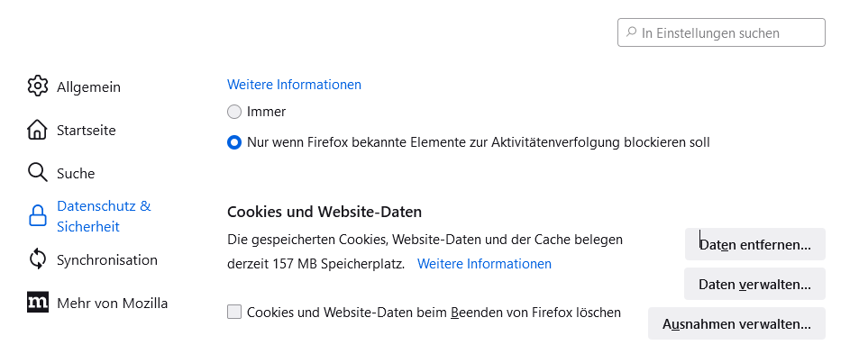The height and width of the screenshot is (354, 868).
Task: Click the circular arrows Synchronisation icon
Action: (37, 259)
